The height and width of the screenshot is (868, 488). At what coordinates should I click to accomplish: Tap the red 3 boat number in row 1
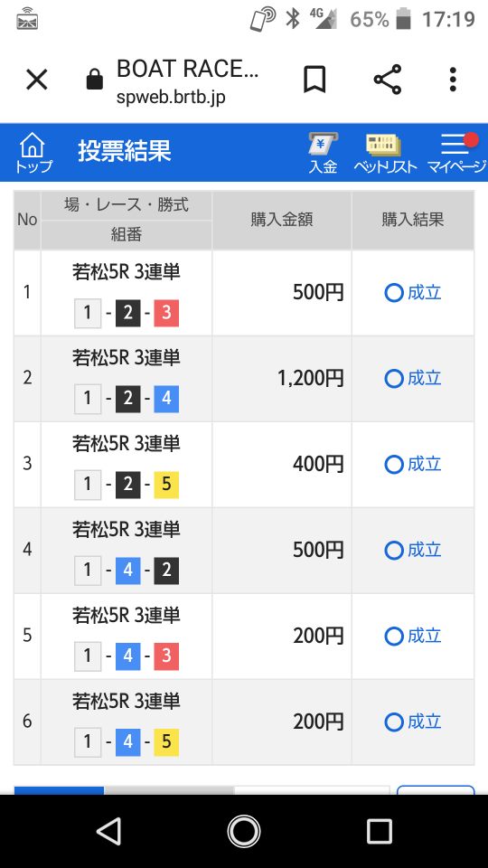point(166,314)
